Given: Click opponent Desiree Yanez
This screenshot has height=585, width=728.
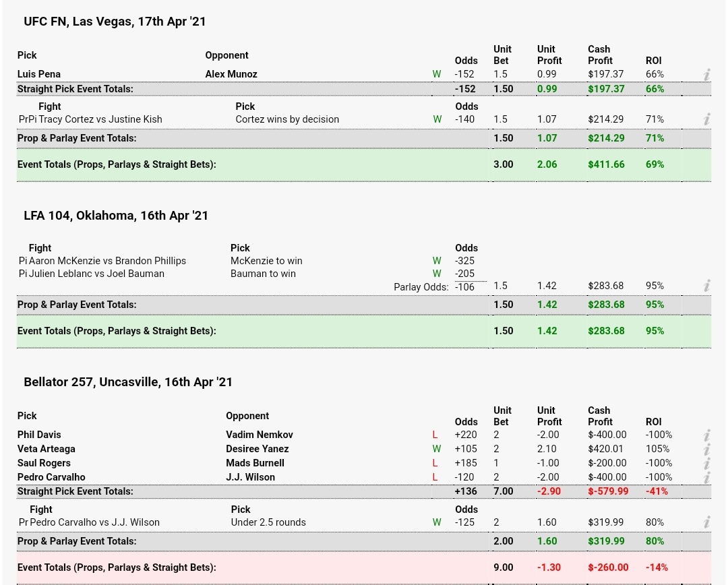Looking at the screenshot, I should coord(257,449).
